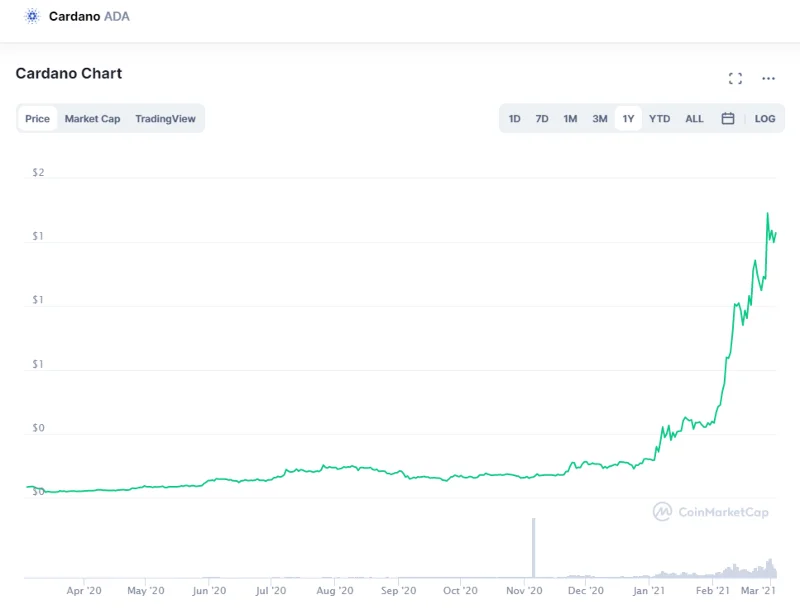Image resolution: width=800 pixels, height=614 pixels.
Task: Toggle LOG scale on the chart
Action: pyautogui.click(x=765, y=118)
